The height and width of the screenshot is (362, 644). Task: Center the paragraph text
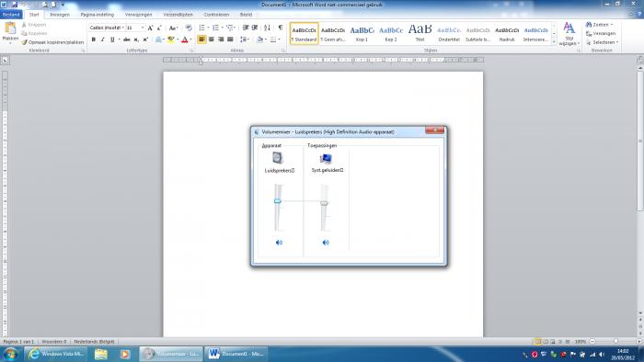(x=211, y=40)
